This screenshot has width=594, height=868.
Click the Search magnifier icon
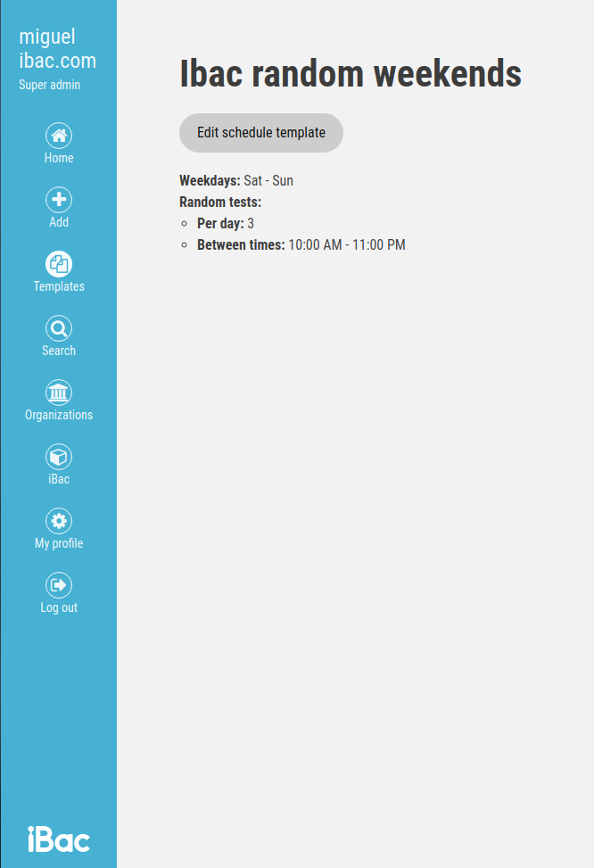59,328
